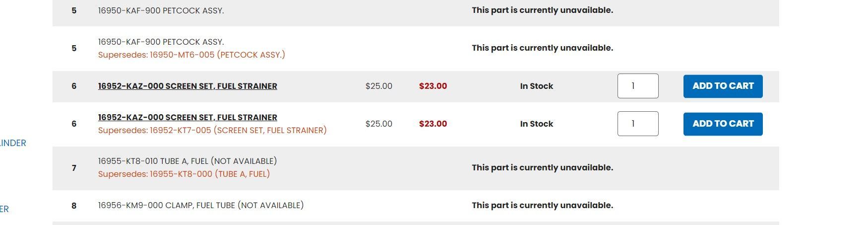Image resolution: width=868 pixels, height=225 pixels.
Task: Open the partially visible LINDER sidebar link
Action: tap(13, 143)
